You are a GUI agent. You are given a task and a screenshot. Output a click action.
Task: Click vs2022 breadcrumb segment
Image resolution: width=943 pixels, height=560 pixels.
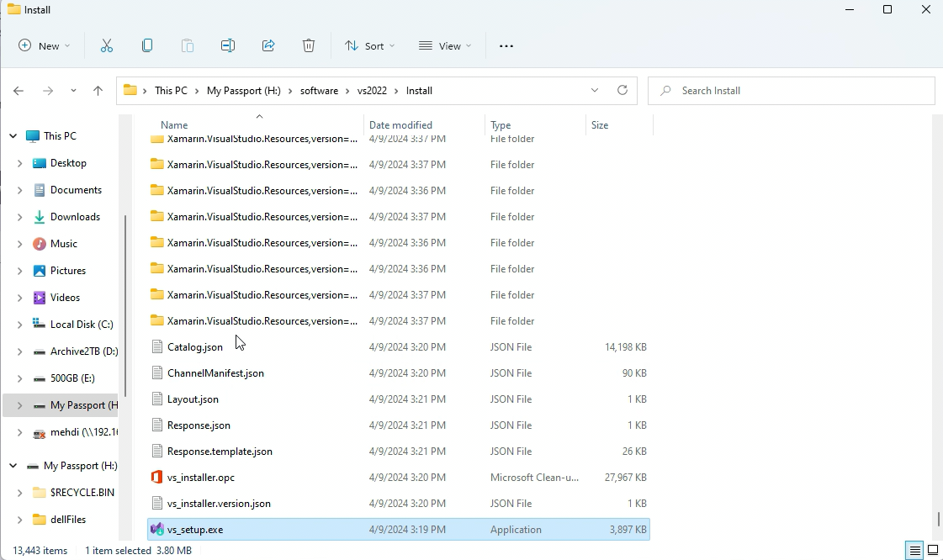[x=373, y=91]
